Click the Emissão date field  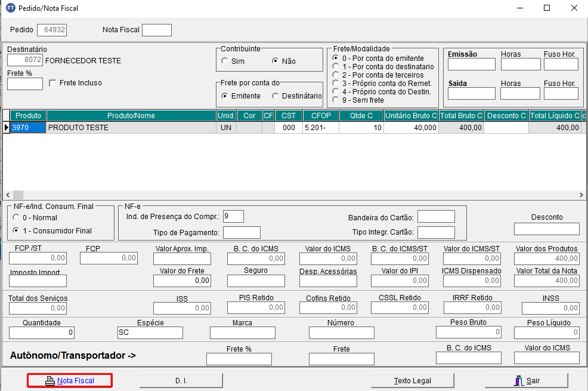tap(471, 64)
